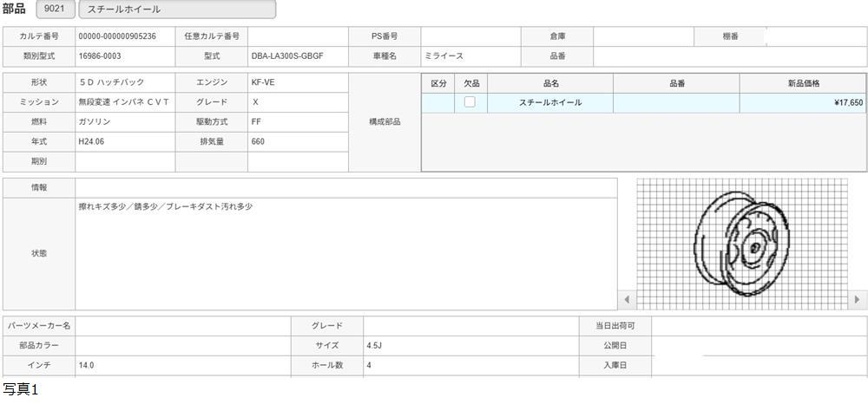Image resolution: width=868 pixels, height=404 pixels.
Task: Click the 状態 condition text area
Action: pyautogui.click(x=345, y=254)
